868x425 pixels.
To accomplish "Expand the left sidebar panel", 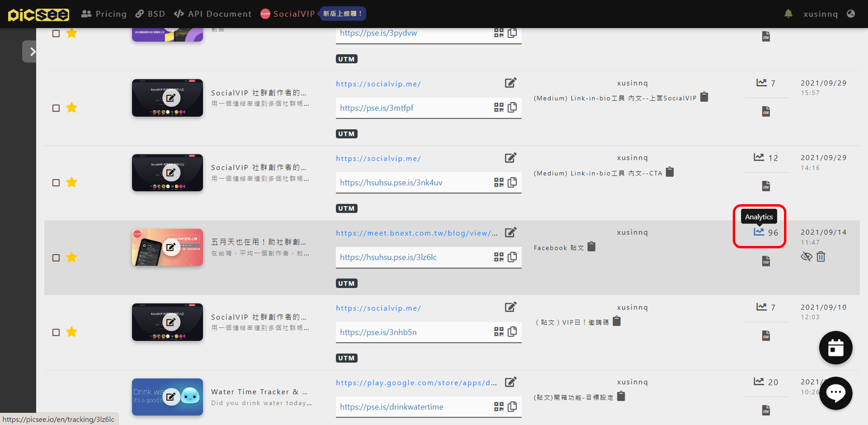I will click(x=30, y=51).
